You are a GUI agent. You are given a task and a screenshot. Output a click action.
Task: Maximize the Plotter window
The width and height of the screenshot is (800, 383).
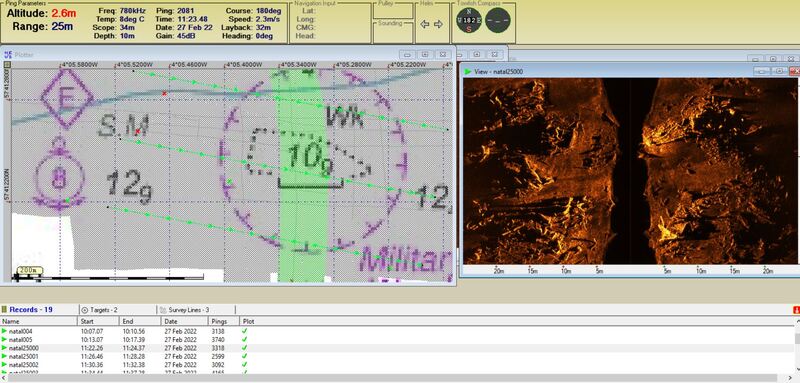[x=424, y=54]
